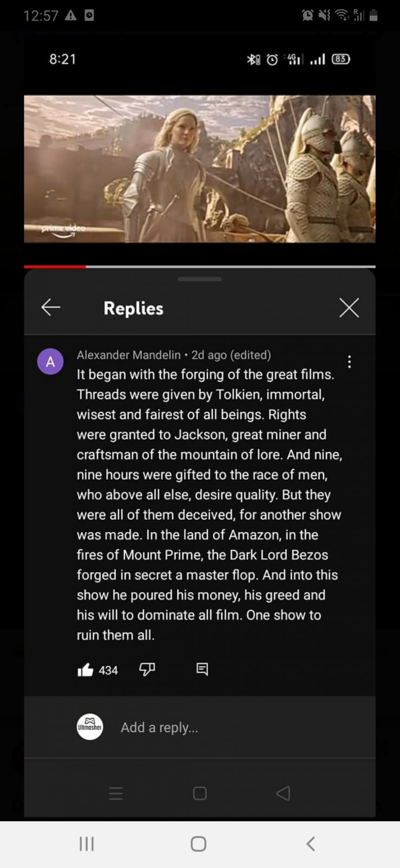400x868 pixels.
Task: Seek along the red video progress bar
Action: pos(199,266)
